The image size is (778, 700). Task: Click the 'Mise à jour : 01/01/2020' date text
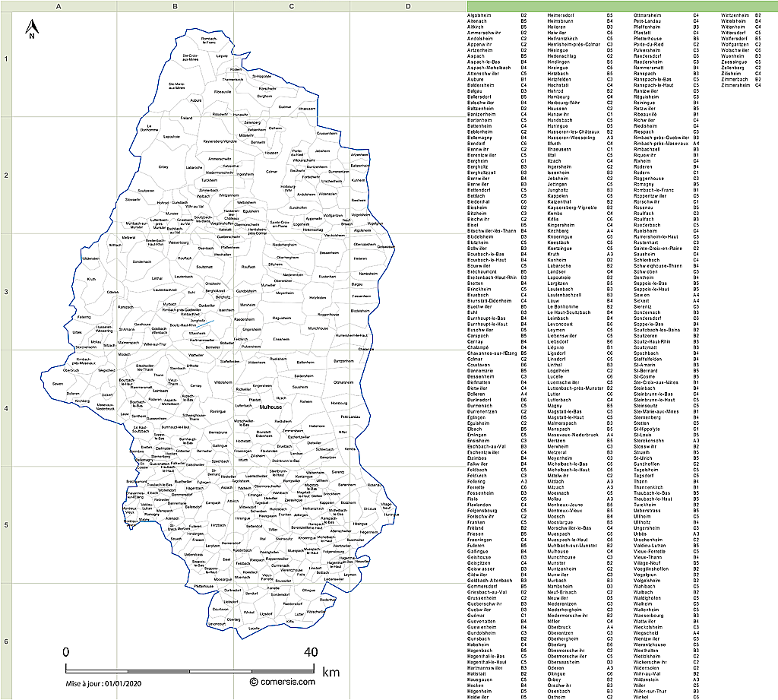103,683
